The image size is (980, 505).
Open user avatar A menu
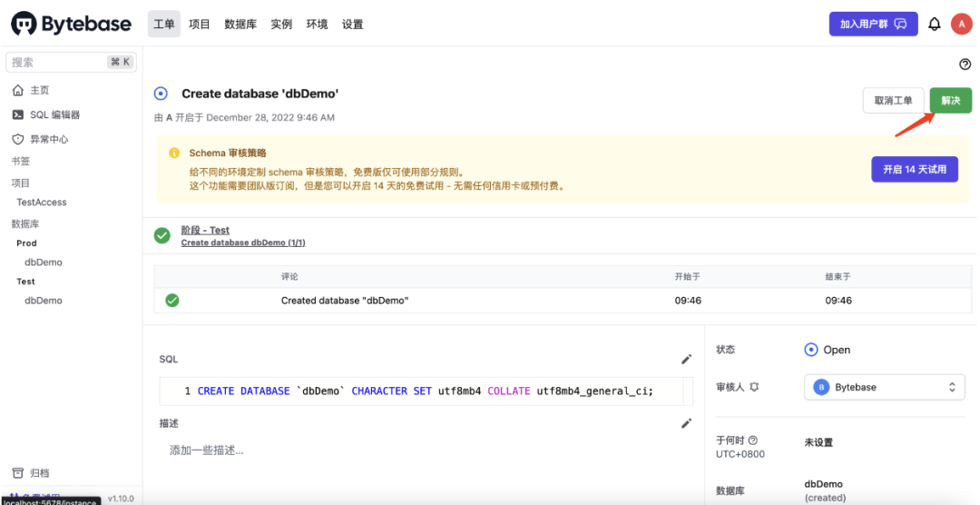click(x=961, y=25)
